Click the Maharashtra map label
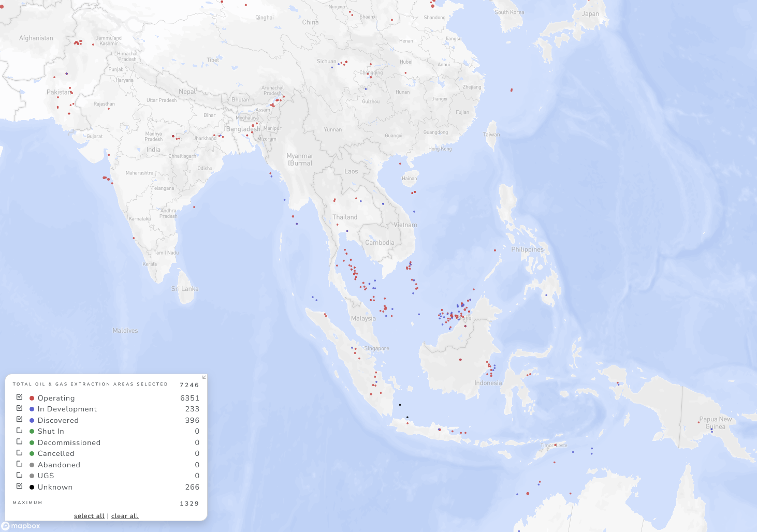Screen dimensions: 757x532 pos(139,173)
